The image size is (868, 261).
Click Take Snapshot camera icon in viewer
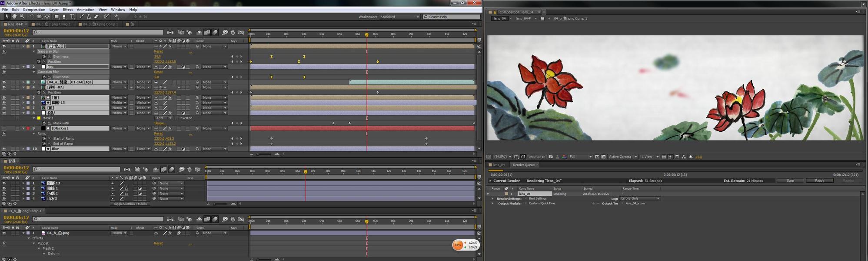(x=550, y=157)
